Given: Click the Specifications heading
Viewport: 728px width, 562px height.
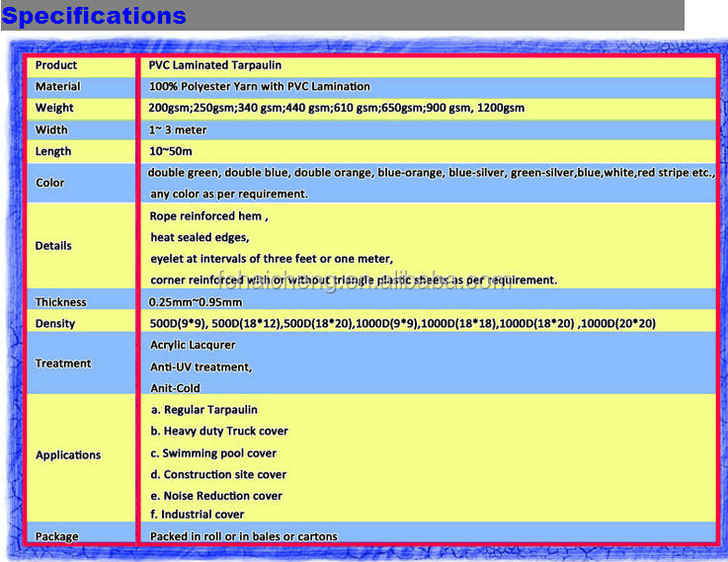Looking at the screenshot, I should point(94,16).
